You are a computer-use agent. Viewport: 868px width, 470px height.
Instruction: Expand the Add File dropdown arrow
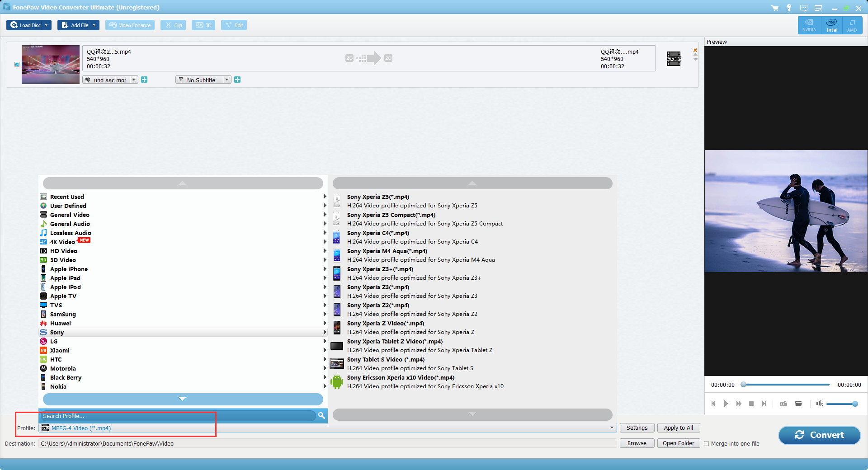tap(94, 25)
